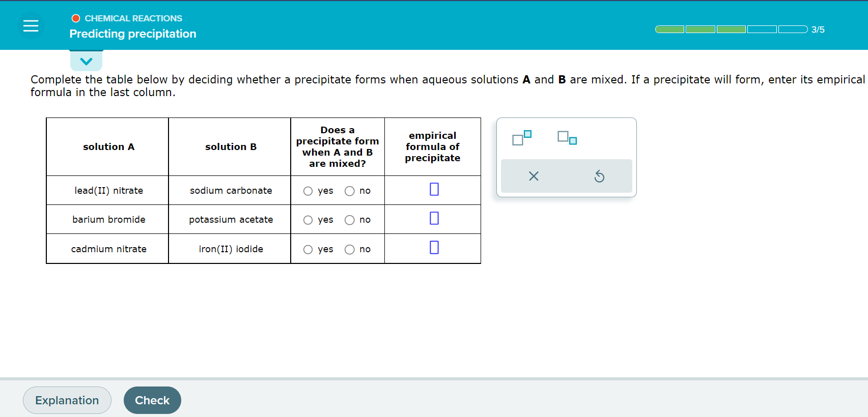The height and width of the screenshot is (417, 868).
Task: Clear the answer using the X icon
Action: click(x=533, y=176)
